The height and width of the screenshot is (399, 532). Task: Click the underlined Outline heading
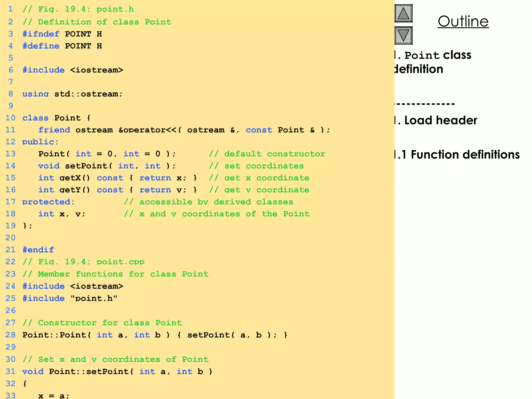pos(463,21)
